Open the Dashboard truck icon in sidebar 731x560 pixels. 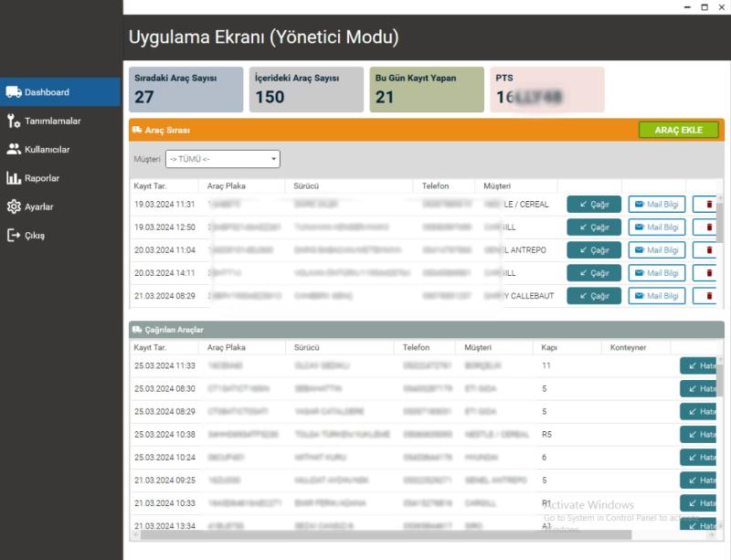click(x=14, y=92)
